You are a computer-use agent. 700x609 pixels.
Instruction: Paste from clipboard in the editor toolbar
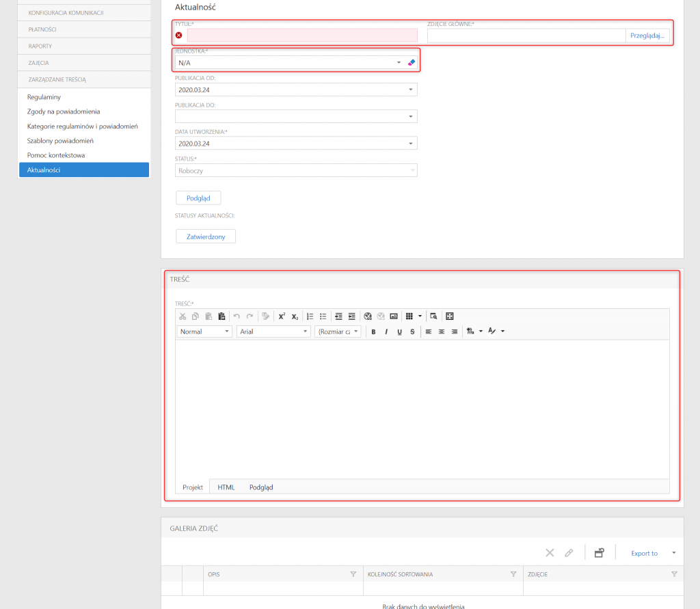point(208,316)
